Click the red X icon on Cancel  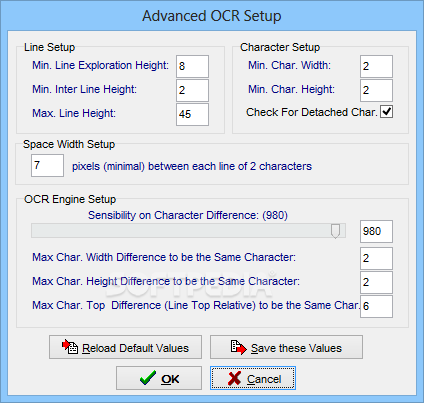coord(235,378)
